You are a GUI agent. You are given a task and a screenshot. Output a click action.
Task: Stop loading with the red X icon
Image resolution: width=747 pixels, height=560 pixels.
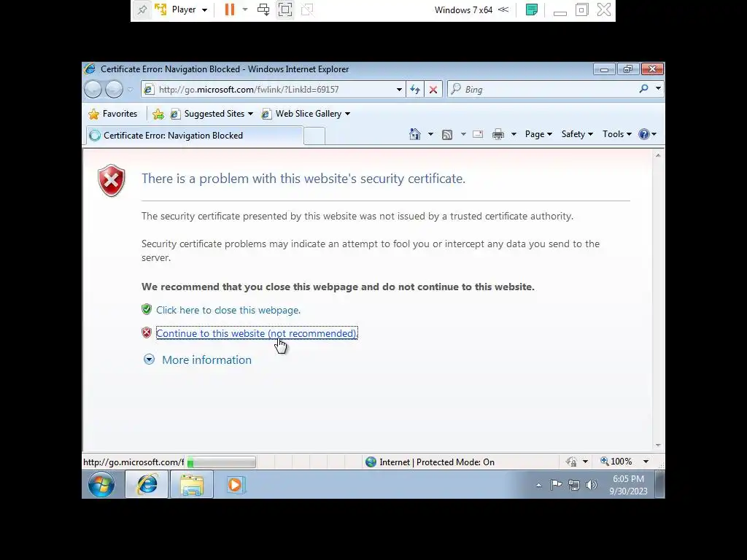(433, 90)
